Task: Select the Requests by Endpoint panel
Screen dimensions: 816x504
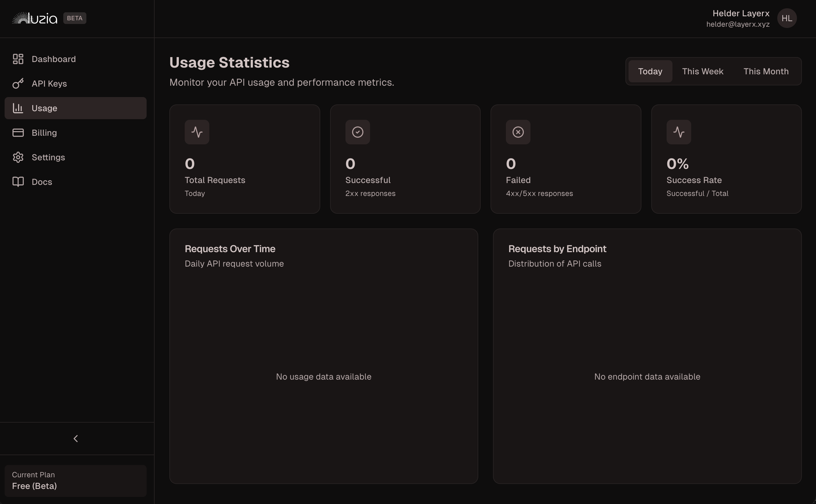Action: 647,356
